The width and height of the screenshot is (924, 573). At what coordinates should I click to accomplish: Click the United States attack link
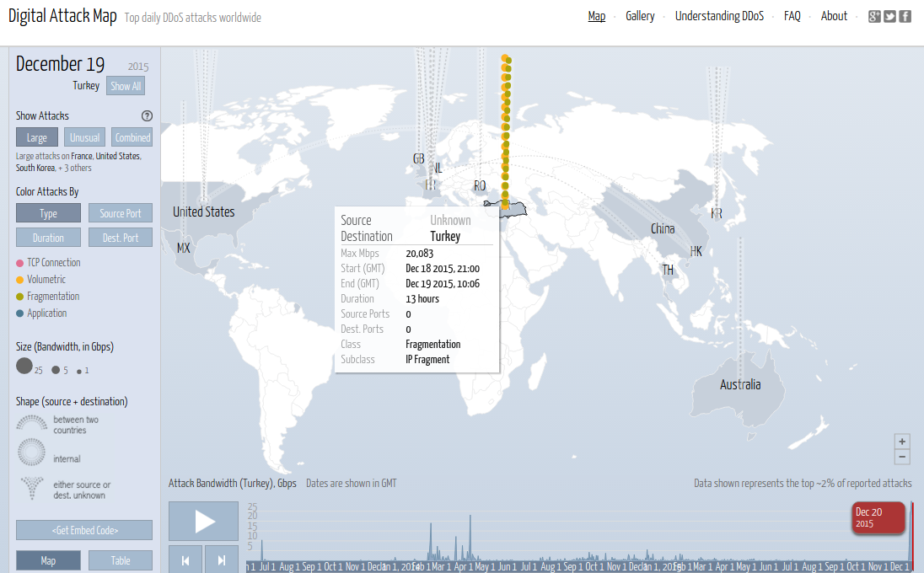(x=118, y=156)
